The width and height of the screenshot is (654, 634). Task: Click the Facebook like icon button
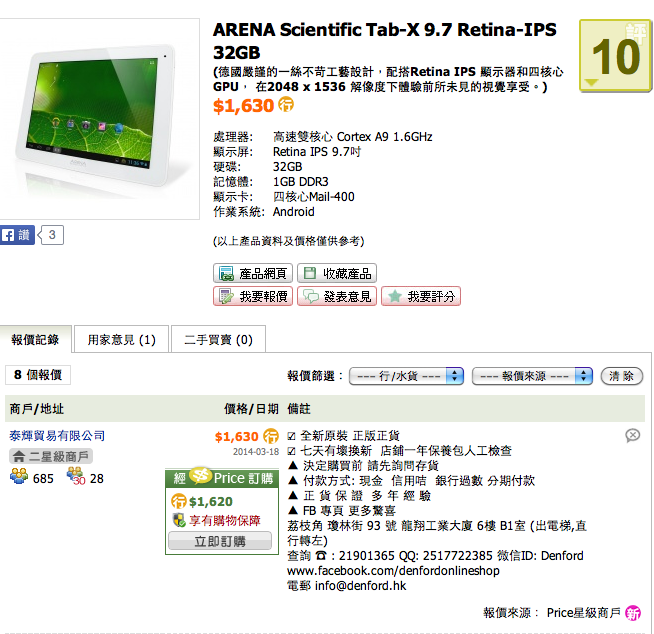(x=17, y=235)
